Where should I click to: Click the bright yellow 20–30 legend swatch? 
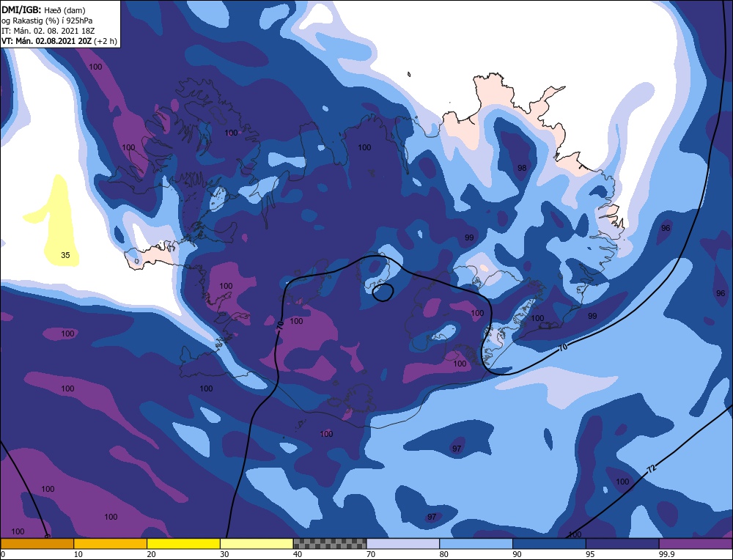tap(183, 543)
